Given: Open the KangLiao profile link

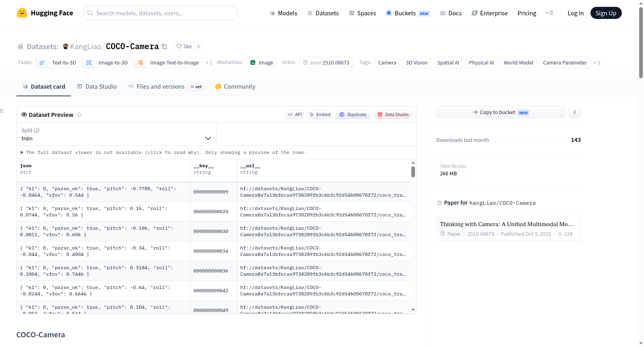Looking at the screenshot, I should [85, 46].
